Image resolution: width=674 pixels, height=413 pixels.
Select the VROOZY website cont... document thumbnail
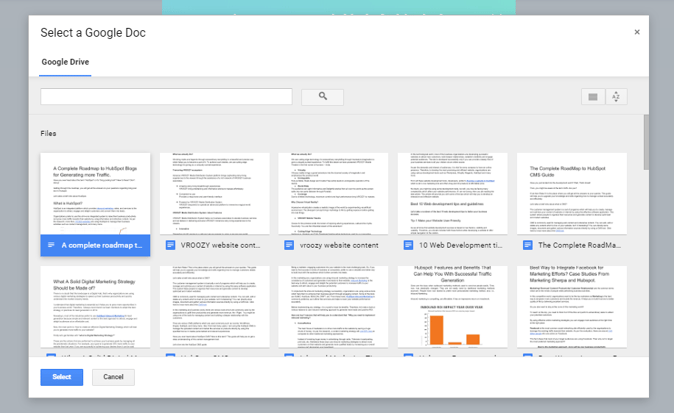tap(214, 193)
